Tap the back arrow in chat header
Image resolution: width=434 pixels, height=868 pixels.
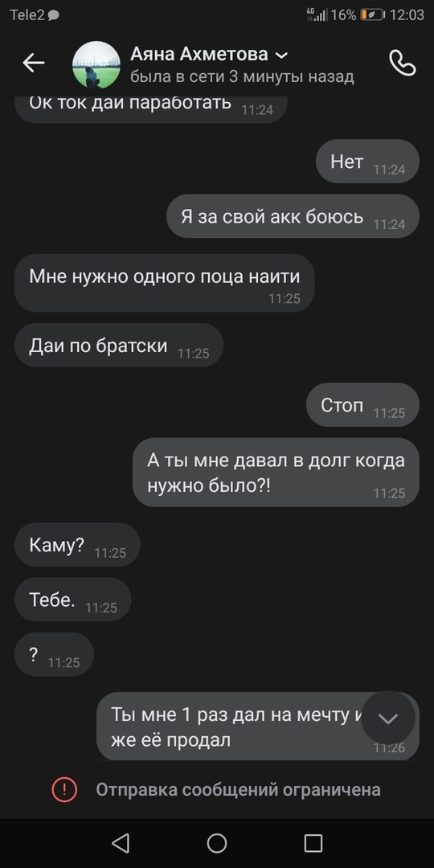(33, 63)
